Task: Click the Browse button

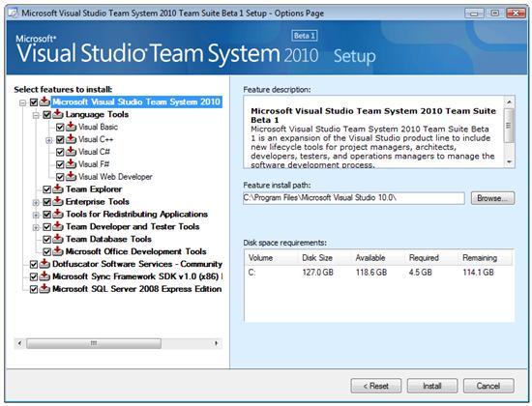Action: (492, 198)
